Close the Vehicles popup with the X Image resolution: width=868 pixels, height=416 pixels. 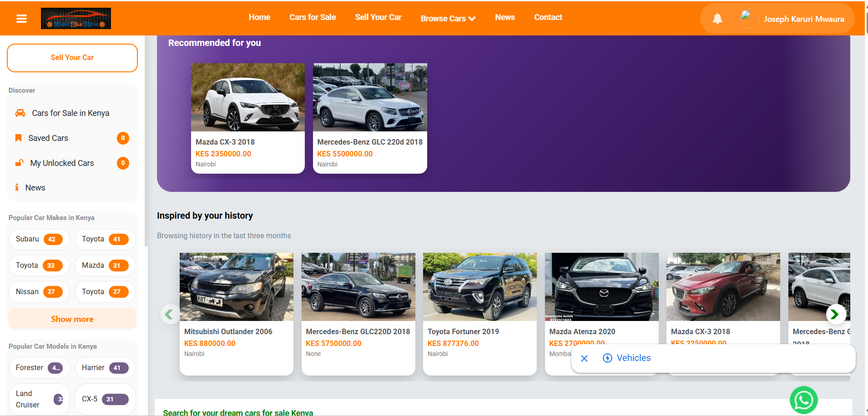click(585, 359)
